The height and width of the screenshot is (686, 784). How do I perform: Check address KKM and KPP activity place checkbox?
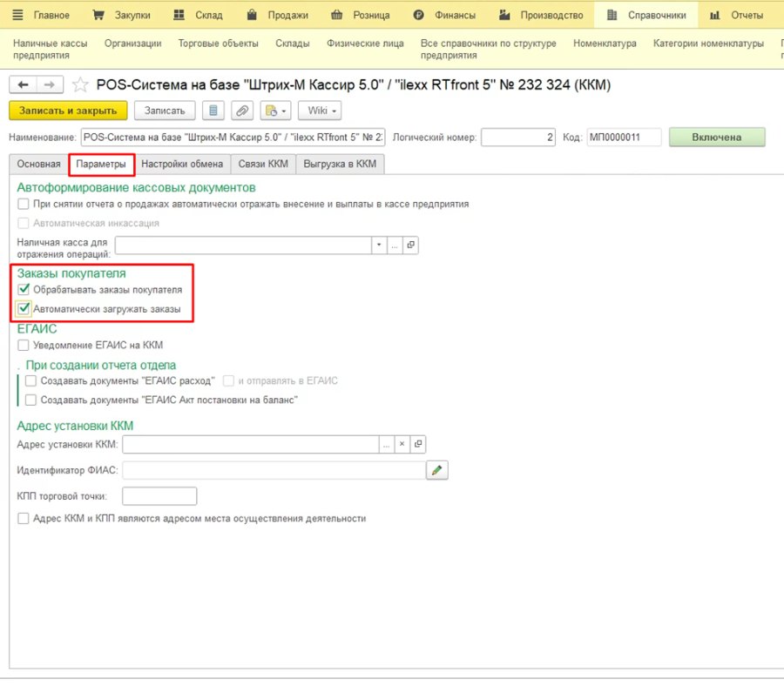[23, 518]
